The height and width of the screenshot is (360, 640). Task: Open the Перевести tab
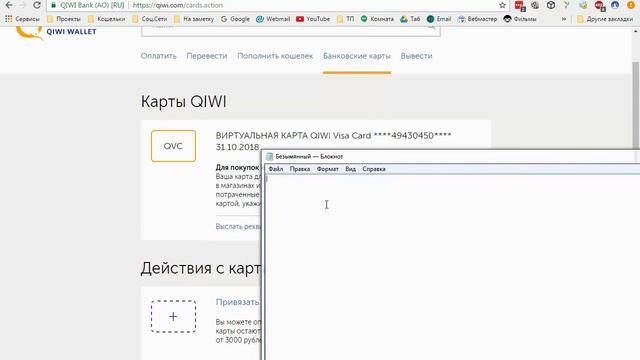click(x=207, y=56)
